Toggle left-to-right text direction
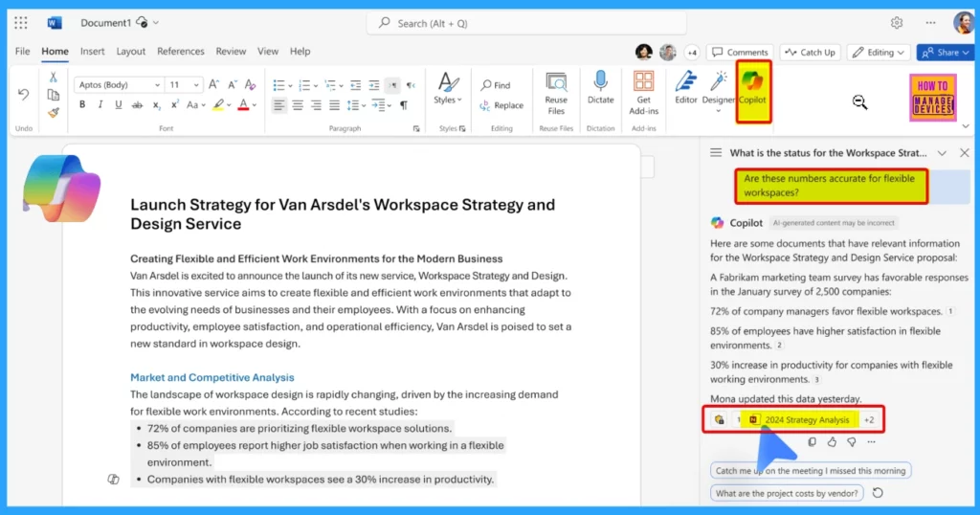 [391, 85]
